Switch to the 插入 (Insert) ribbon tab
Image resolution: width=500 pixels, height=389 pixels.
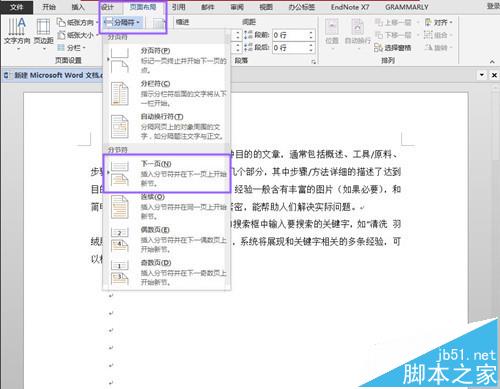point(78,7)
